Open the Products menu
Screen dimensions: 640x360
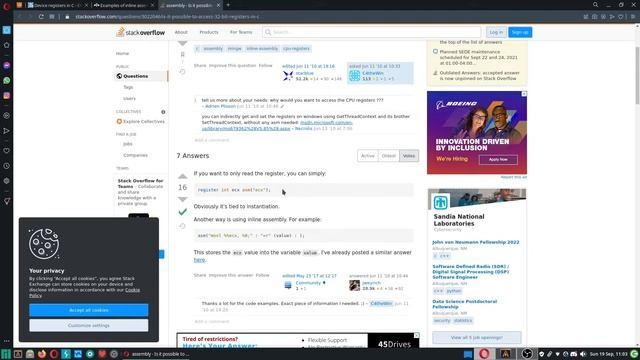pos(209,32)
